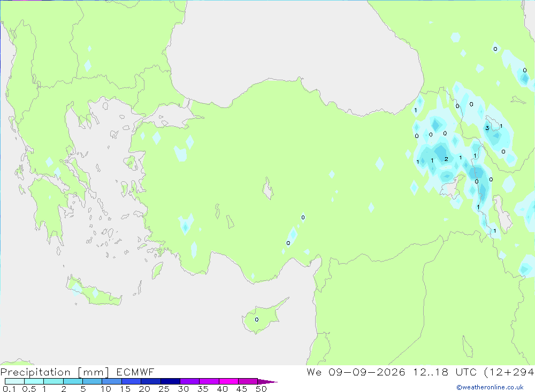
Task: Select the medium blue 5–10 legend swatch
Action: point(93,381)
